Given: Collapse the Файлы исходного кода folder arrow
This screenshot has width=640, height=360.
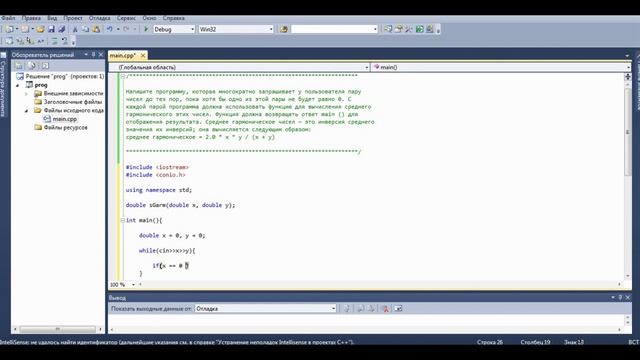Looking at the screenshot, I should point(27,111).
